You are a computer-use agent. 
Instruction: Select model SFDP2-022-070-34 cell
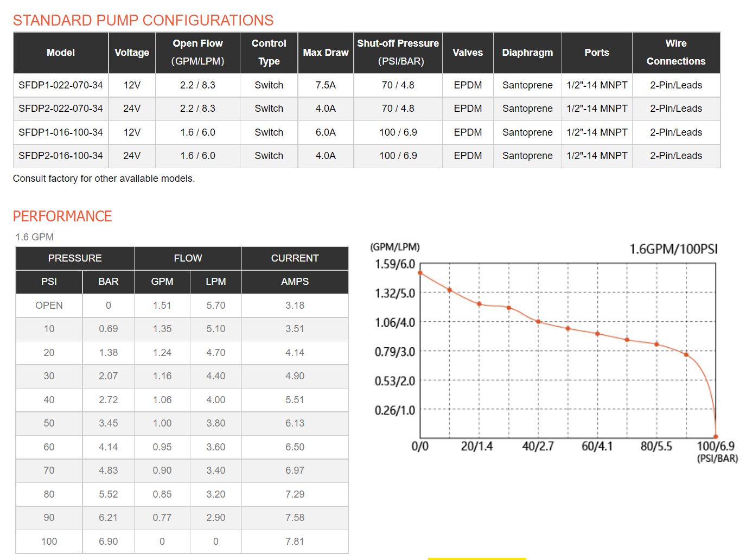click(61, 109)
